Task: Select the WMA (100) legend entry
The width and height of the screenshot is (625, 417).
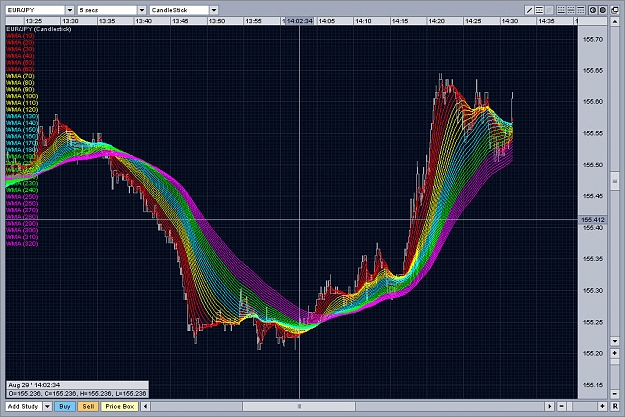Action: [22, 96]
